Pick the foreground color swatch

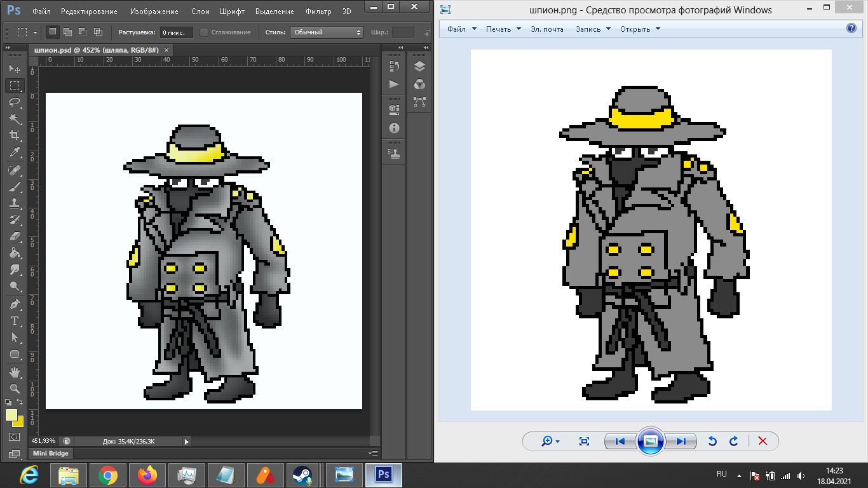coord(11,415)
